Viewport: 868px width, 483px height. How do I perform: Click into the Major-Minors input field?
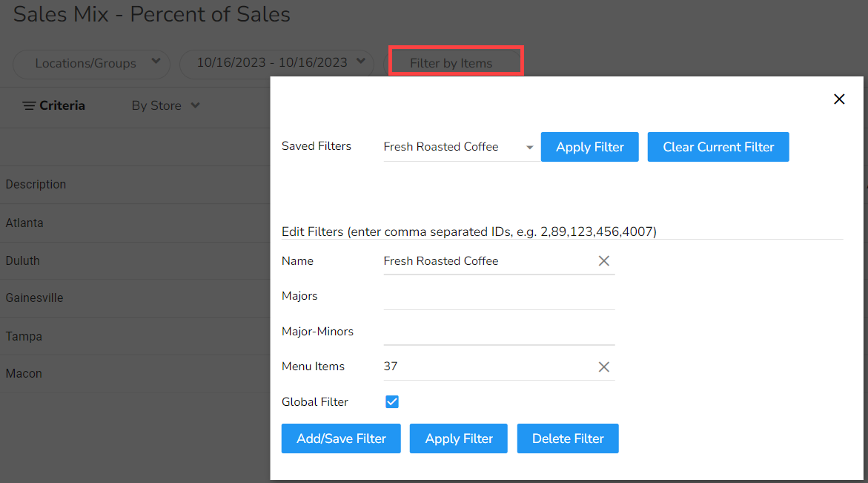pyautogui.click(x=498, y=332)
